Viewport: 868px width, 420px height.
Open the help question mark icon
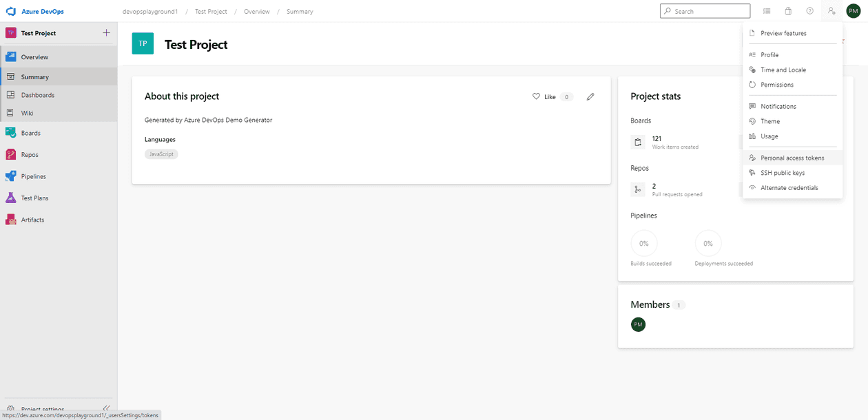(x=809, y=11)
